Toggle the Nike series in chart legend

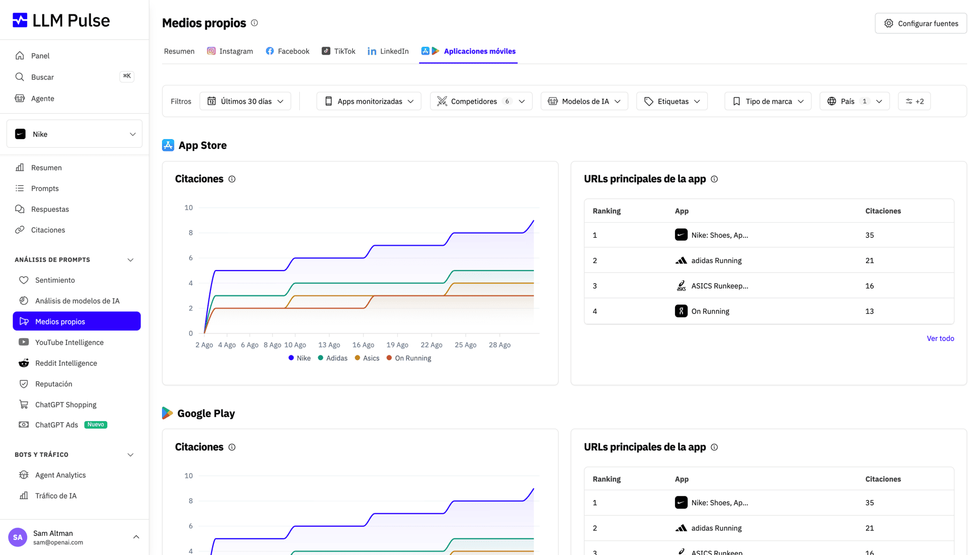pos(300,358)
